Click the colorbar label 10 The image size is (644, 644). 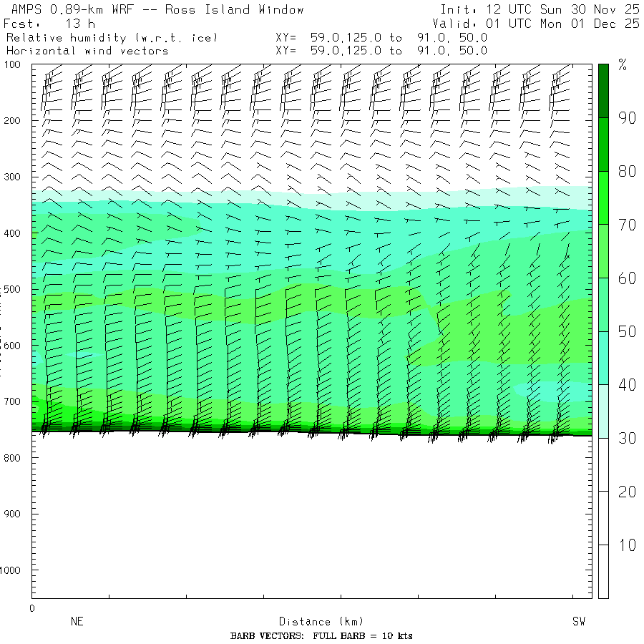[x=627, y=545]
